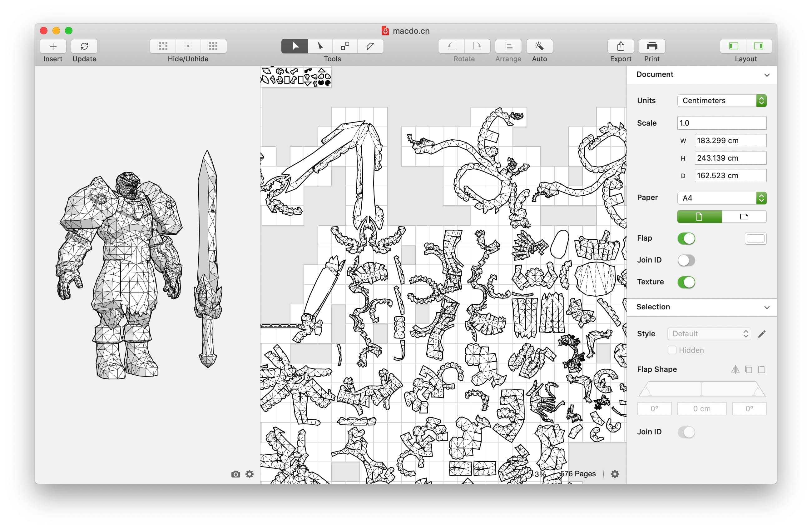The width and height of the screenshot is (812, 530).
Task: Turn off the Texture toggle
Action: pyautogui.click(x=686, y=282)
